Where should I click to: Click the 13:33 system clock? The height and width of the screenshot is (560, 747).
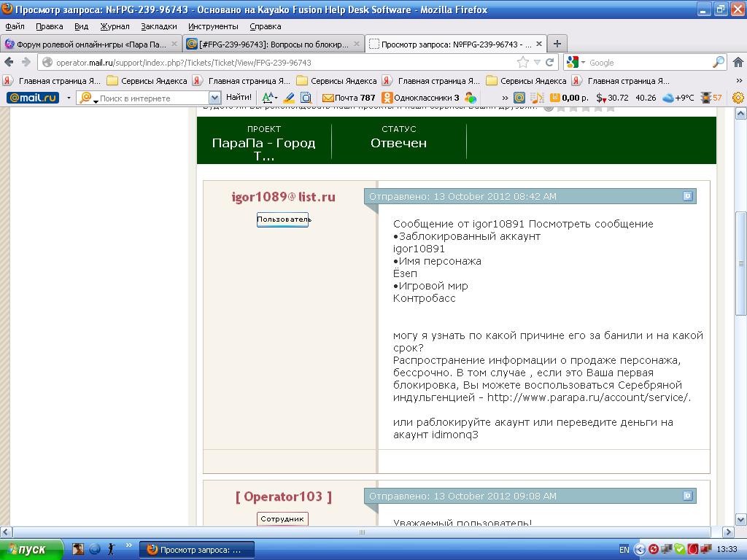pyautogui.click(x=727, y=550)
